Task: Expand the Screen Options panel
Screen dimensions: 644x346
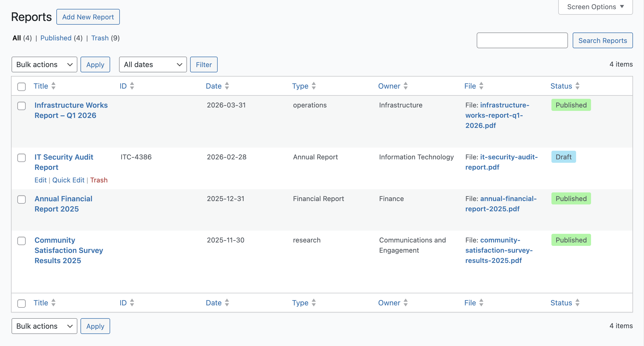Action: [x=595, y=7]
